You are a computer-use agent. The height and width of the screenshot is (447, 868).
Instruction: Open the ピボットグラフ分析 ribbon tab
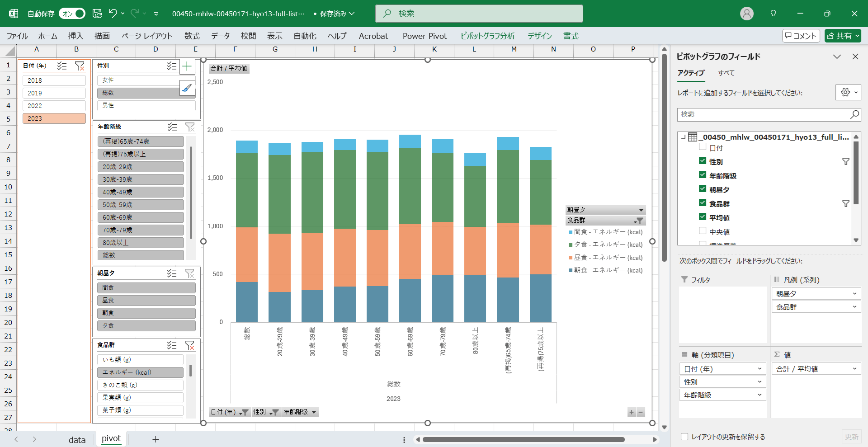coord(487,36)
